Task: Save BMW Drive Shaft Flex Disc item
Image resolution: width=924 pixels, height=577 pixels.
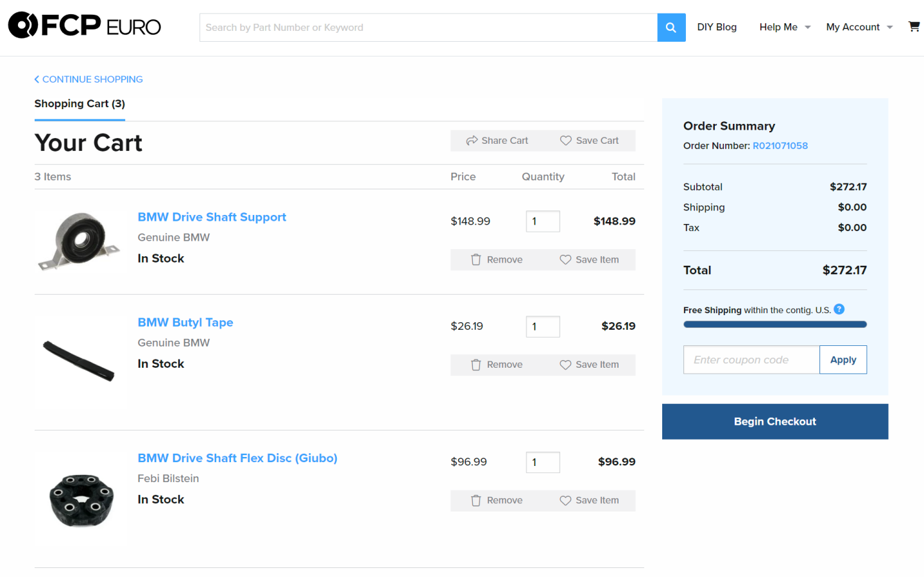Action: point(589,501)
